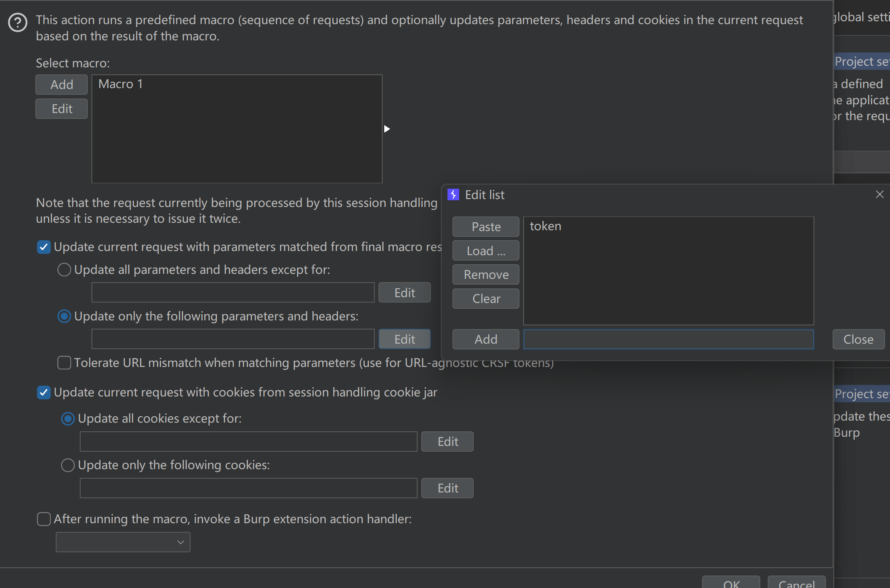The image size is (890, 588).
Task: Remove the selected list item
Action: coord(486,275)
